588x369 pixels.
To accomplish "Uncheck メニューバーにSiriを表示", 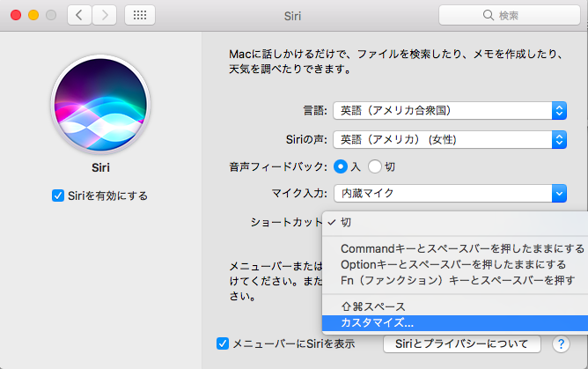I will pyautogui.click(x=223, y=343).
